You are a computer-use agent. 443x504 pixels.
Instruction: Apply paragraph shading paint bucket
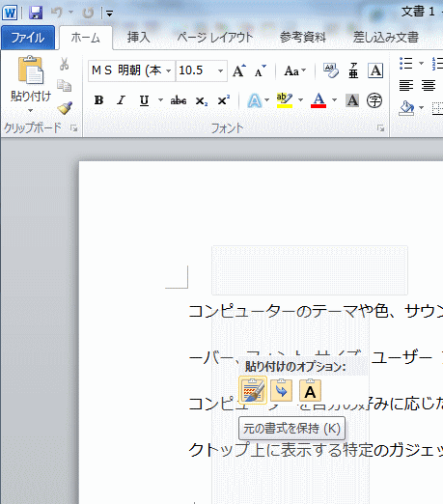pos(406,107)
